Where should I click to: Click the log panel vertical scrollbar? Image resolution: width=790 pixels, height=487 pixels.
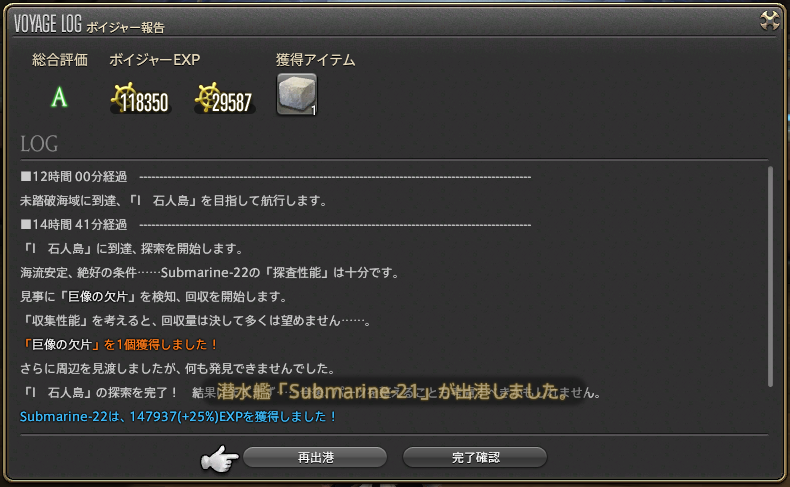pos(770,276)
